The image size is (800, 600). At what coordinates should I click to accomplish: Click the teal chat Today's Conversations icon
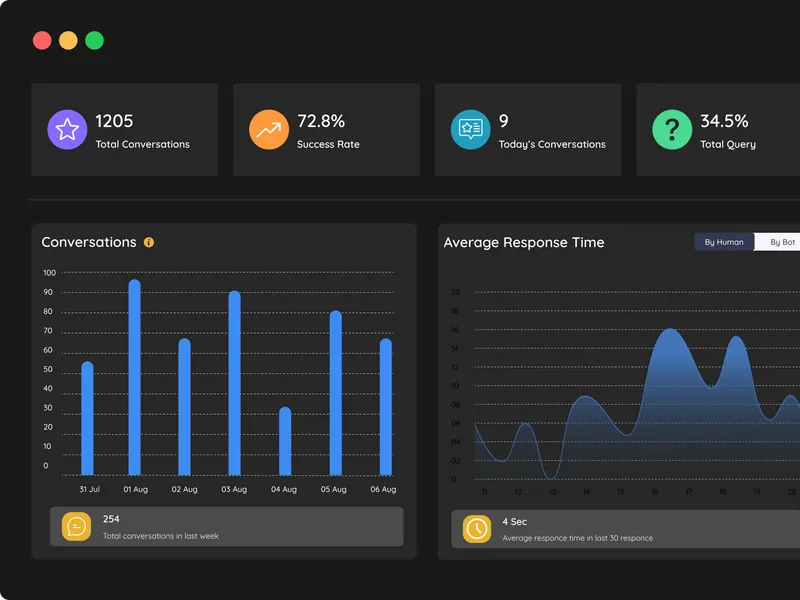click(470, 130)
